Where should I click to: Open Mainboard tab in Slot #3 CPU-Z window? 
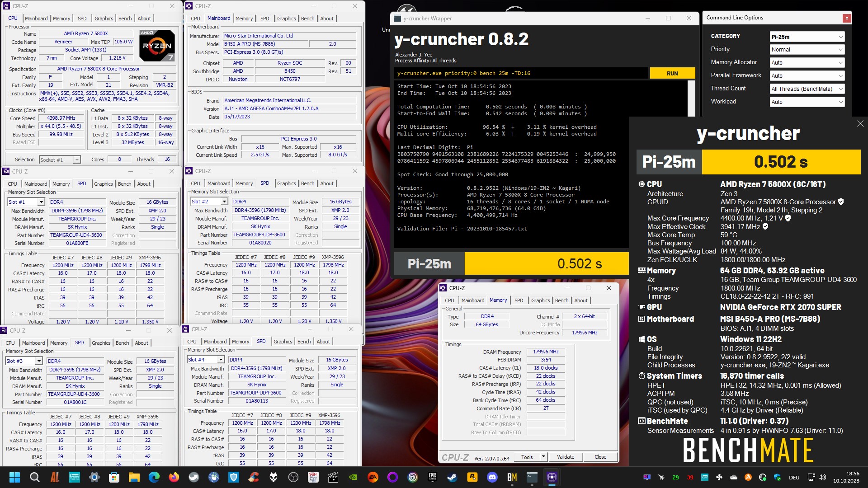coord(33,343)
